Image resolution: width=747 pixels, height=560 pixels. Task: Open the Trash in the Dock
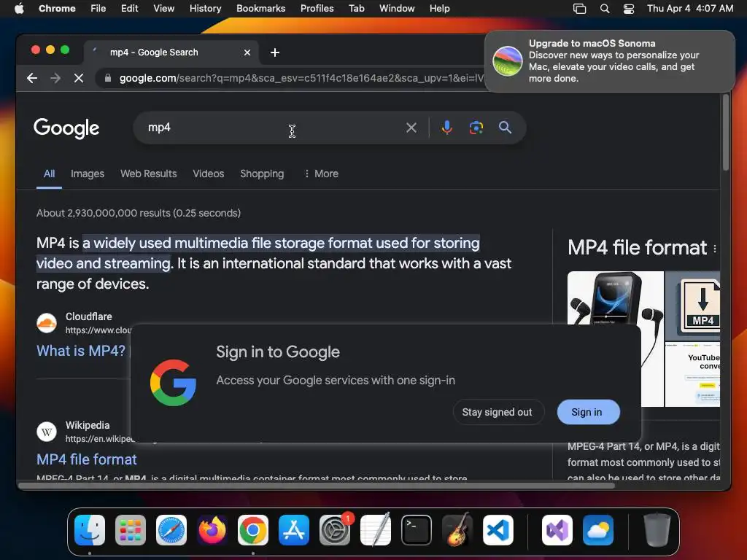[x=657, y=530]
